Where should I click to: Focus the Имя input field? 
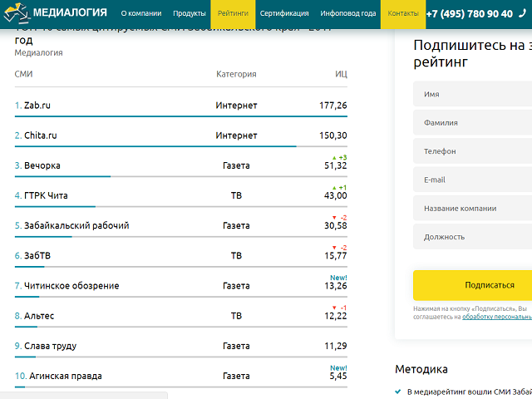pos(472,94)
